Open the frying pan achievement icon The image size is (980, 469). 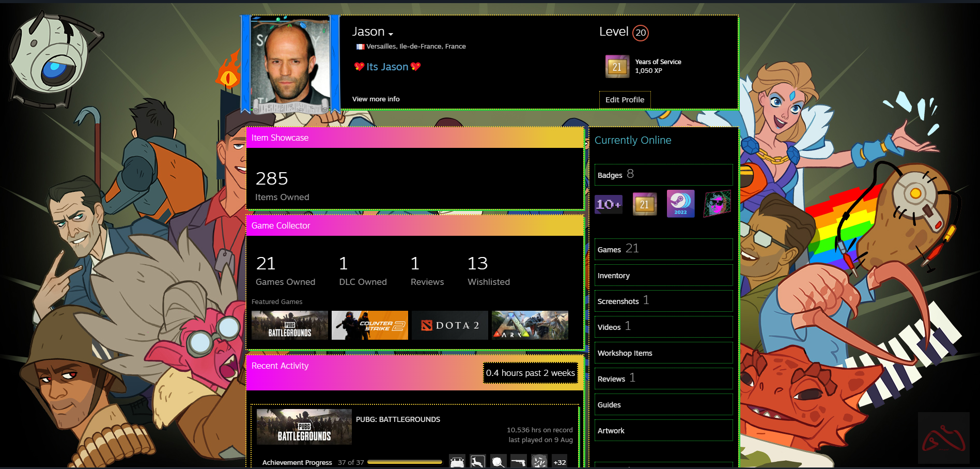(x=498, y=462)
